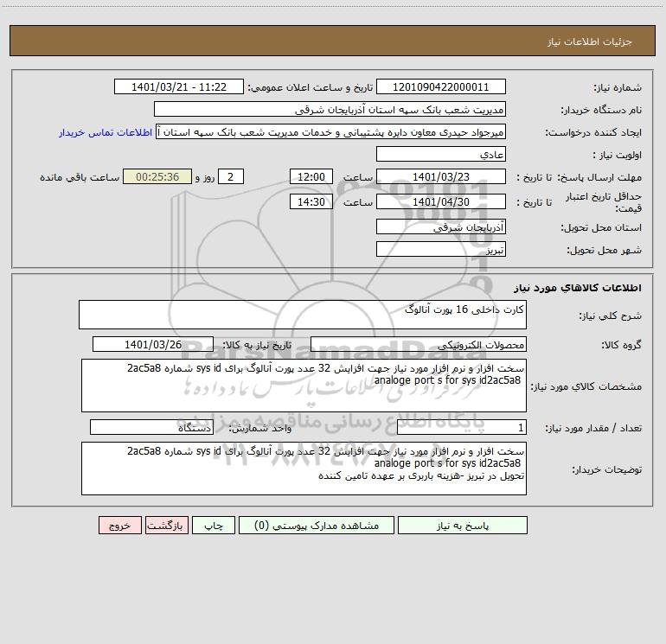Click the quantity field showing 1

pos(462,428)
